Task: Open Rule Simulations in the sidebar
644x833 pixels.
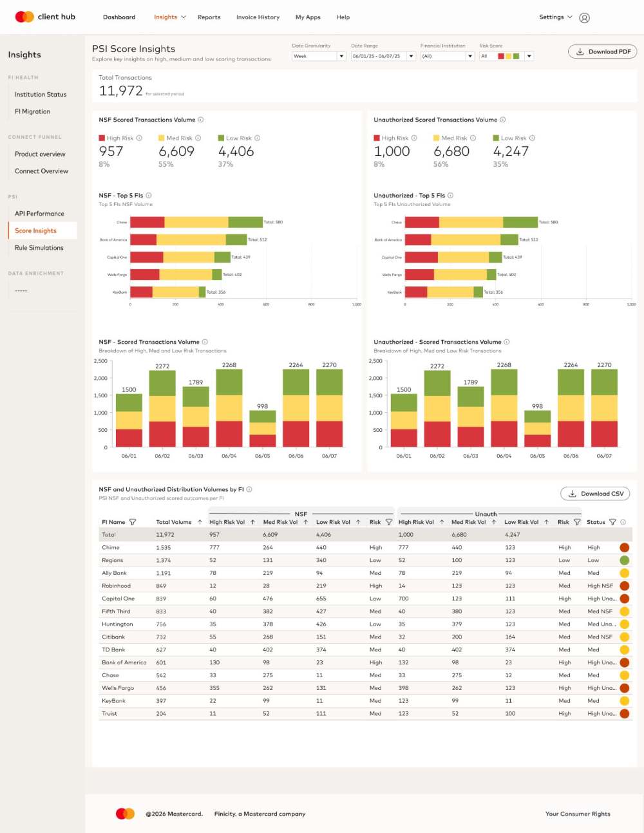Action: pyautogui.click(x=39, y=248)
